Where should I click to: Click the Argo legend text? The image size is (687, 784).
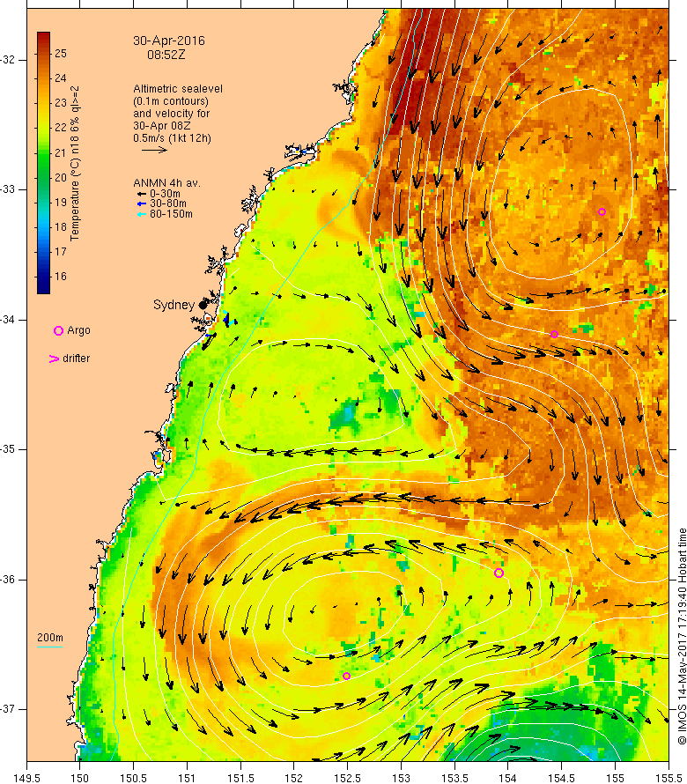(78, 330)
